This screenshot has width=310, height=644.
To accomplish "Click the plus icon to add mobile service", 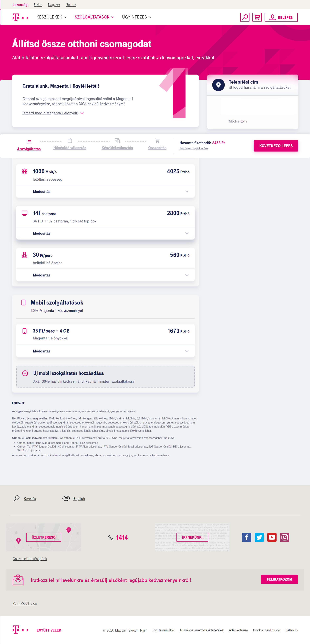I will click(25, 373).
